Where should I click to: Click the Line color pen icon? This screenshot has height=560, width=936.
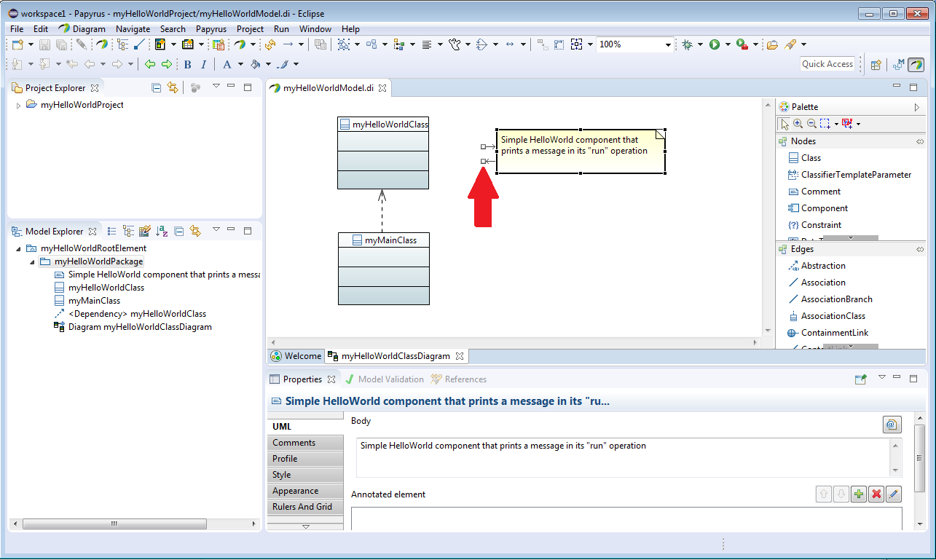(x=283, y=64)
